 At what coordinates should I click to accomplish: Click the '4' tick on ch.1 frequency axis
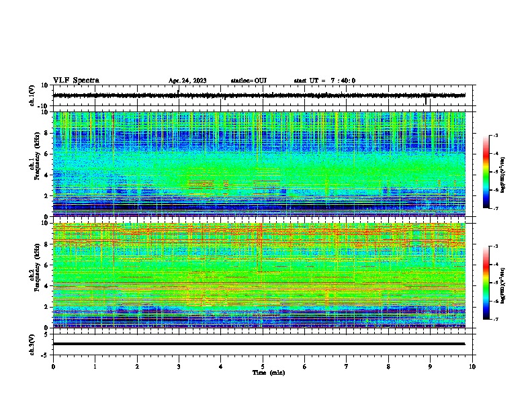point(46,175)
